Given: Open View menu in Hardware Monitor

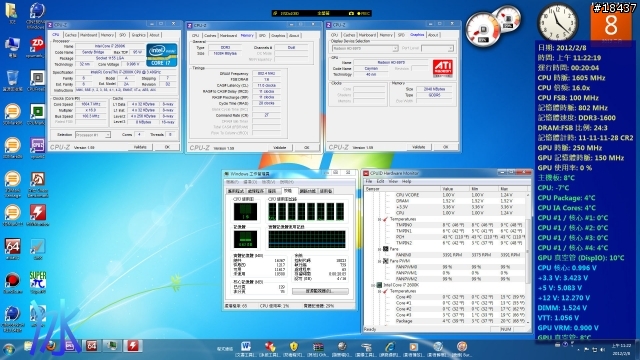Looking at the screenshot, I should (393, 181).
